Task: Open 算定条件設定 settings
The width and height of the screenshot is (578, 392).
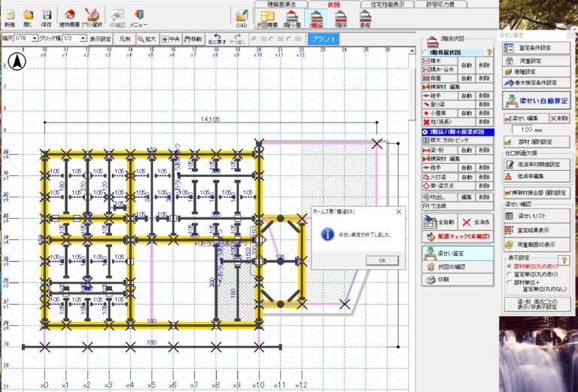Action: (x=537, y=48)
